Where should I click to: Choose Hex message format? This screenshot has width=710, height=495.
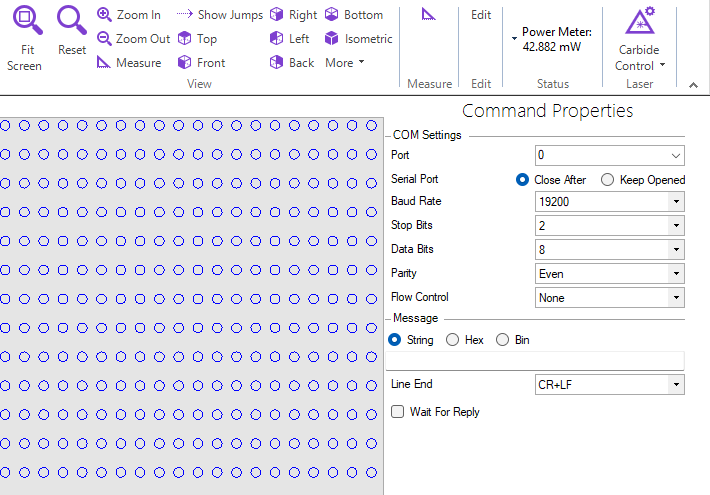coord(453,340)
